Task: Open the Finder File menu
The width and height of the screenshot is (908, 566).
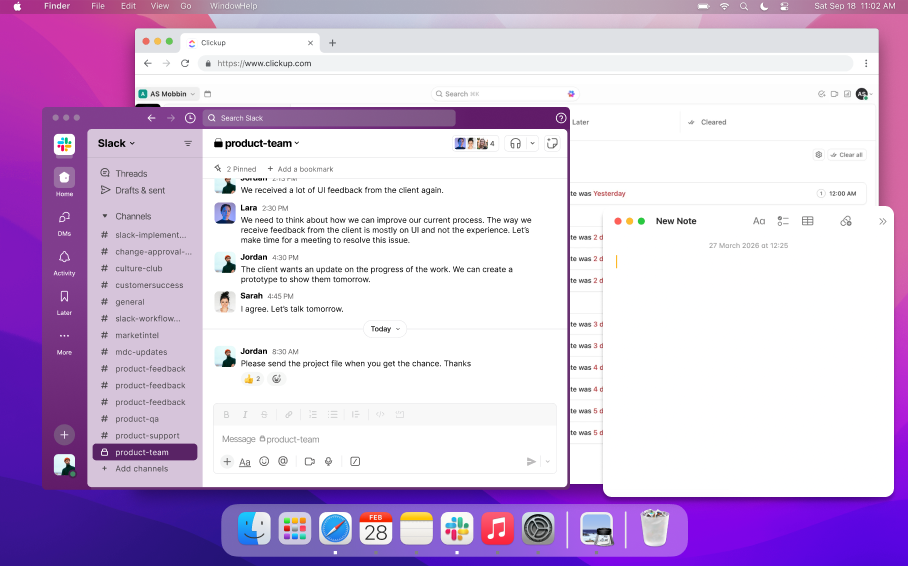Action: tap(98, 6)
